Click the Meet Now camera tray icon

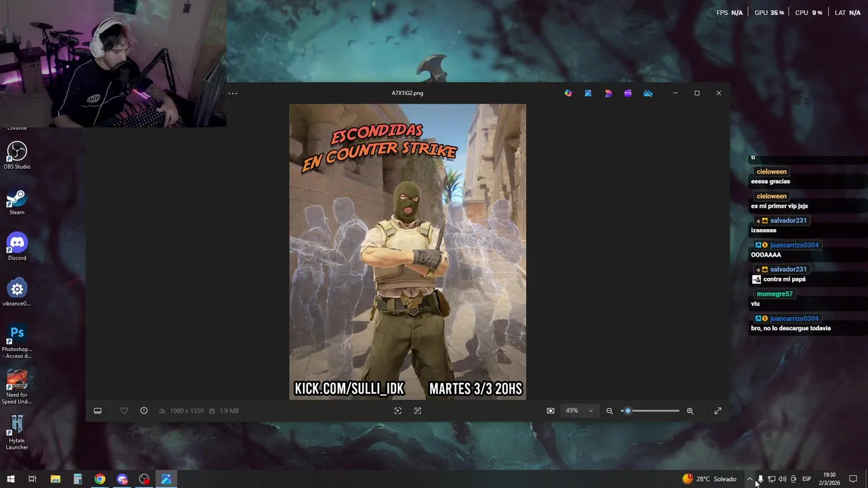(x=793, y=479)
